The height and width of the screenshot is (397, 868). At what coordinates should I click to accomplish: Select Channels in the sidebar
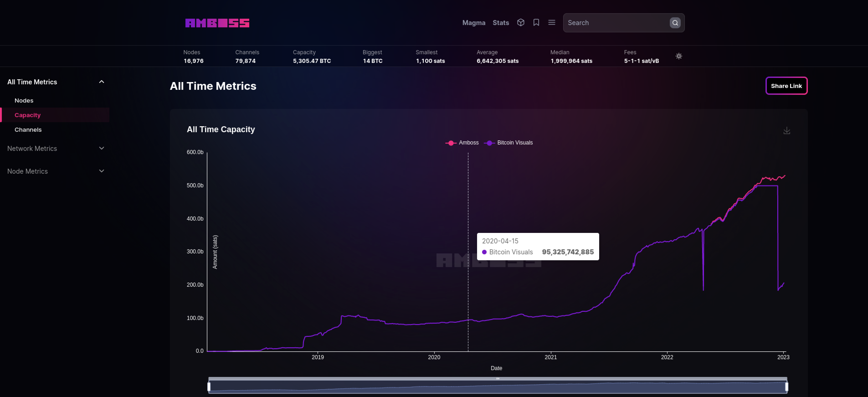(x=28, y=130)
